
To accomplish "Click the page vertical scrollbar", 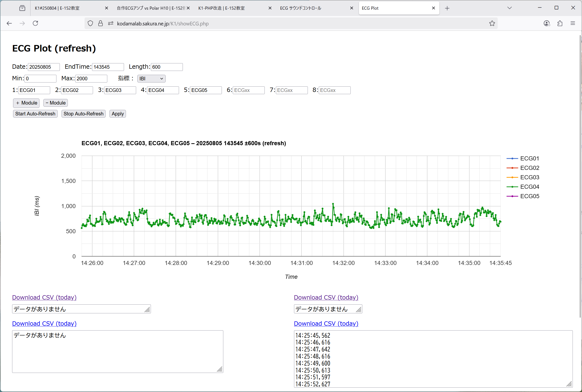I will click(x=580, y=175).
